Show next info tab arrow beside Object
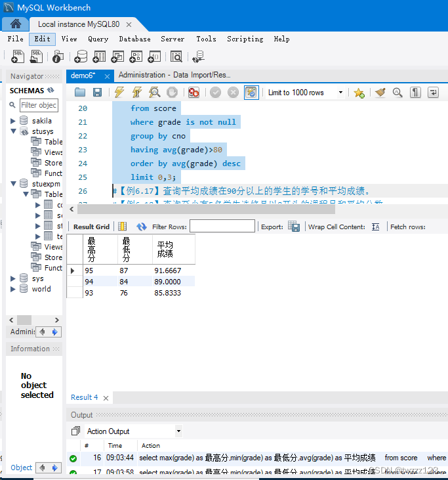448x480 pixels. [x=54, y=468]
